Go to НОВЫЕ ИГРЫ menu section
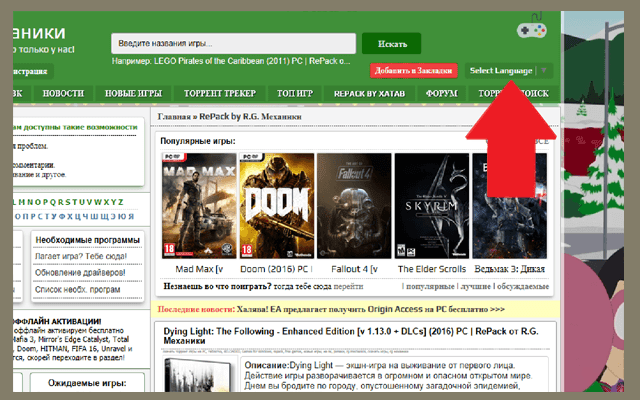 pos(134,93)
